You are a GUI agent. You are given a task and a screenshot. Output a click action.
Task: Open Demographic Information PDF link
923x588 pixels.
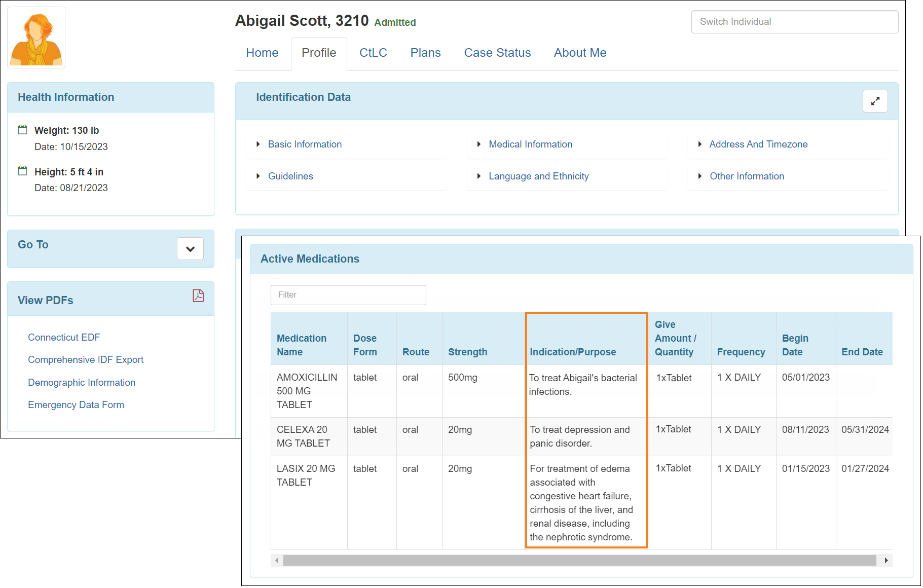tap(82, 383)
